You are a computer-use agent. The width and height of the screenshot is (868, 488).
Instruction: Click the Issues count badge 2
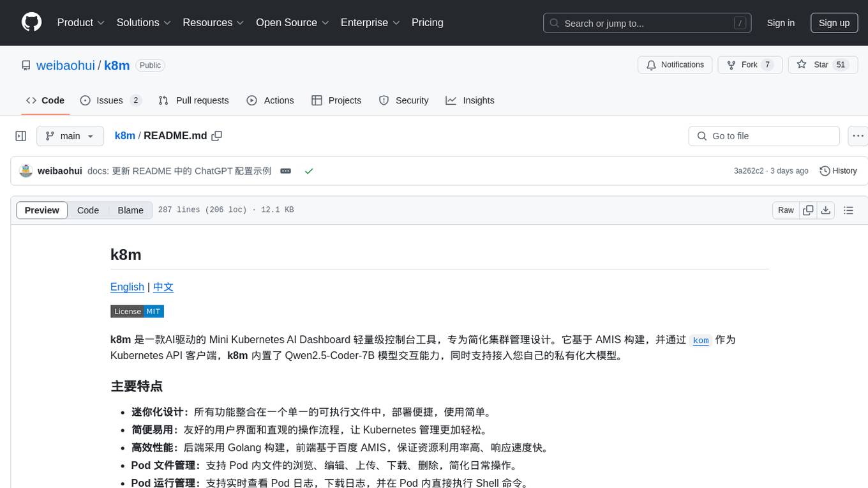(135, 100)
